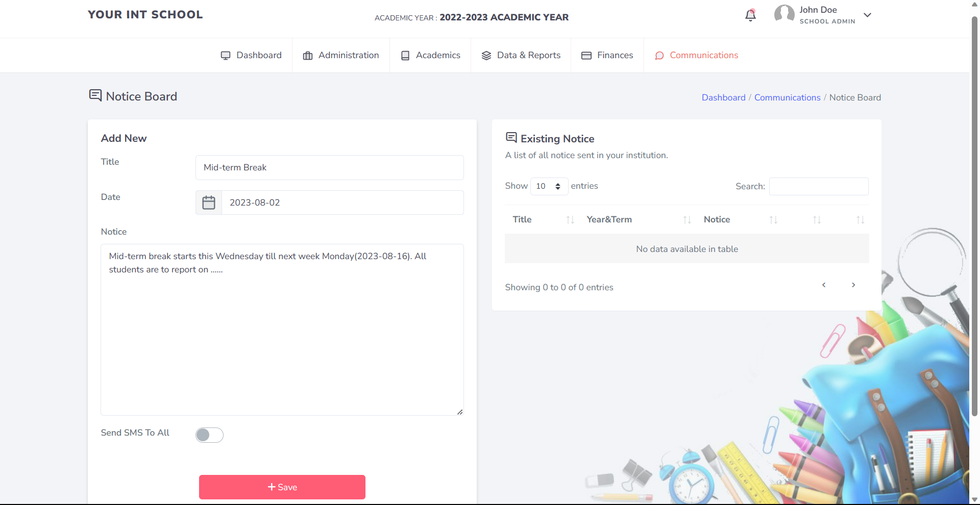Click the Notice Board heading icon

coord(95,95)
